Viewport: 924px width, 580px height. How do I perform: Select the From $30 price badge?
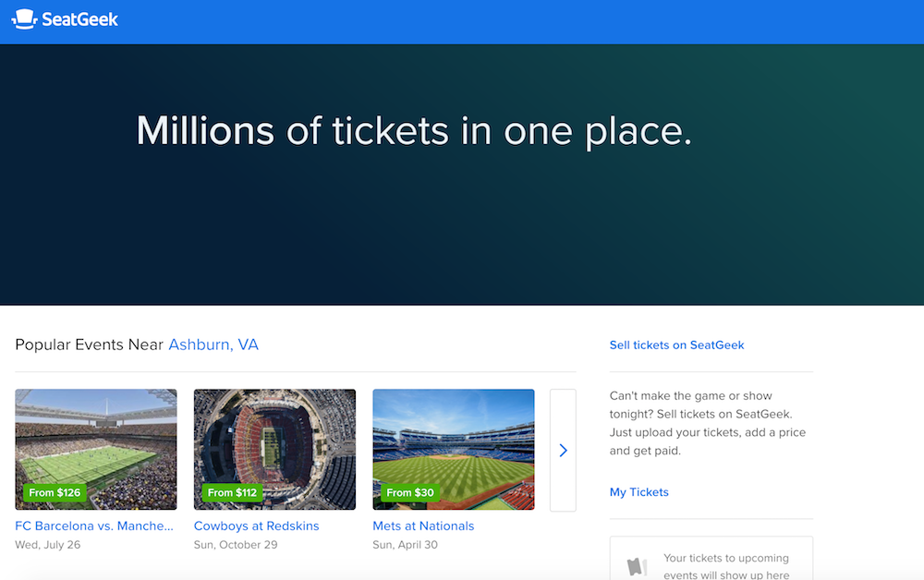click(x=410, y=492)
